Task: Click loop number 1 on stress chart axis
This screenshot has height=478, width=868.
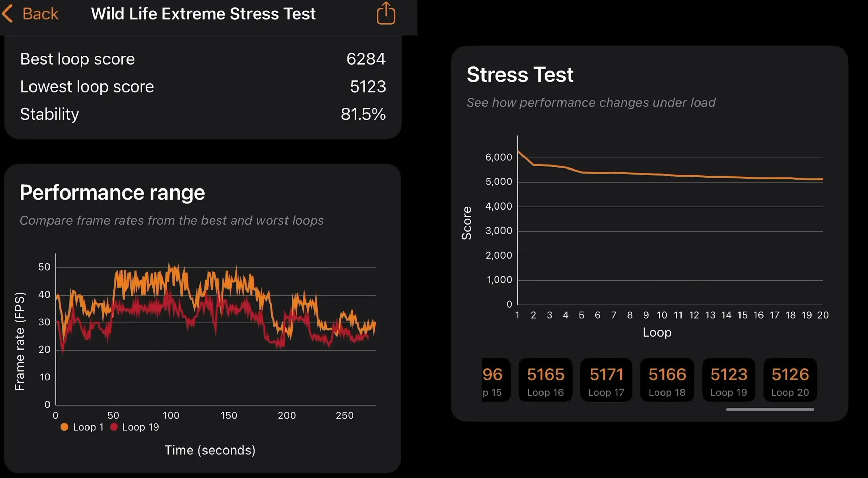Action: click(517, 315)
